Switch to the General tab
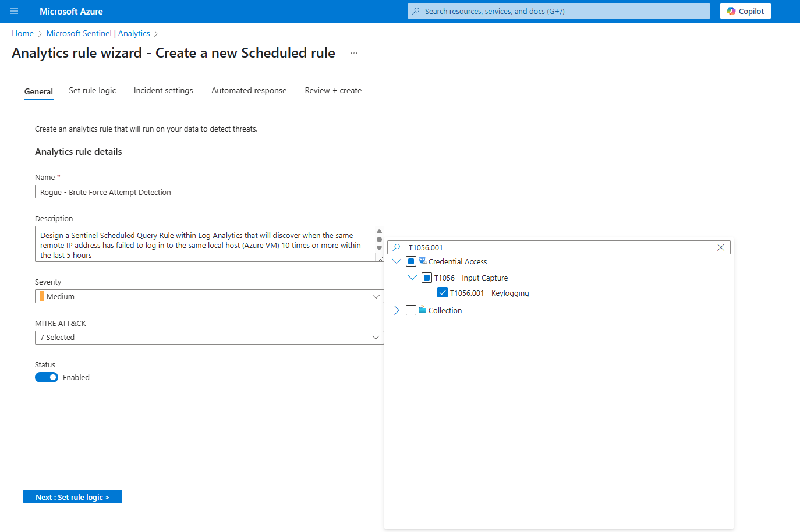The width and height of the screenshot is (800, 532). (38, 91)
